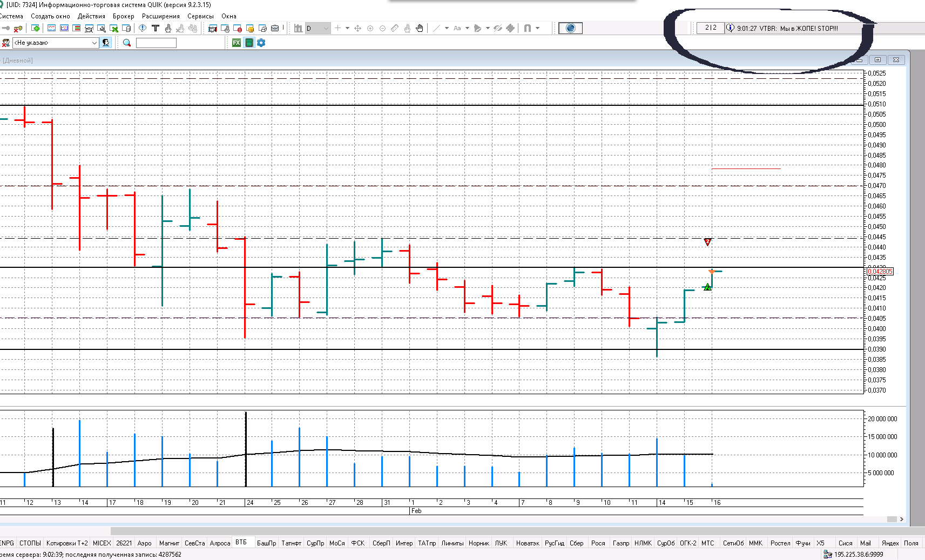Click the search input field

[x=156, y=43]
